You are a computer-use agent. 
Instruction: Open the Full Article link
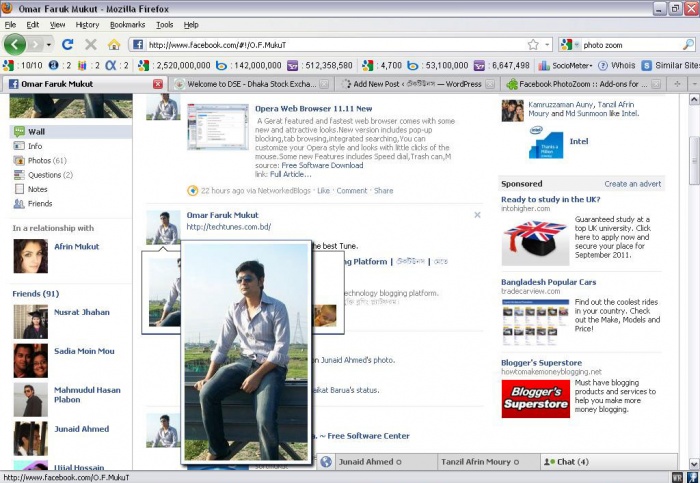290,174
